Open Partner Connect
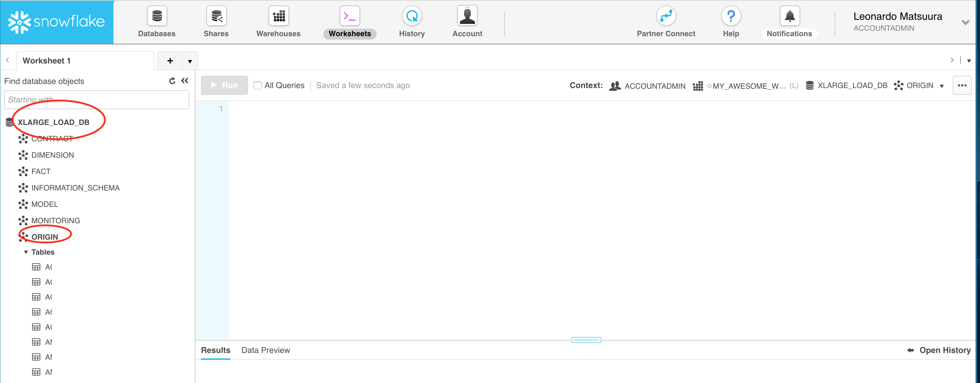Image resolution: width=980 pixels, height=383 pixels. tap(665, 21)
